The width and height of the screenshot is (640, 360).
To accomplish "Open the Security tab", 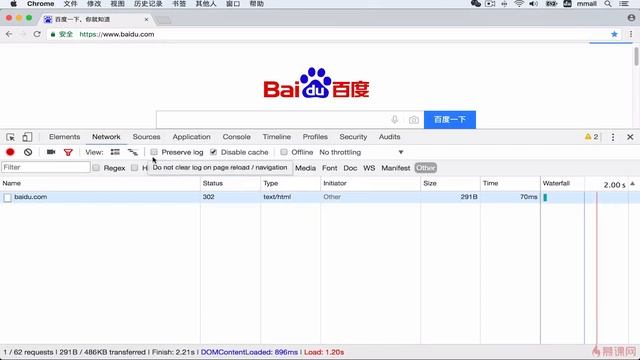I will (x=353, y=137).
